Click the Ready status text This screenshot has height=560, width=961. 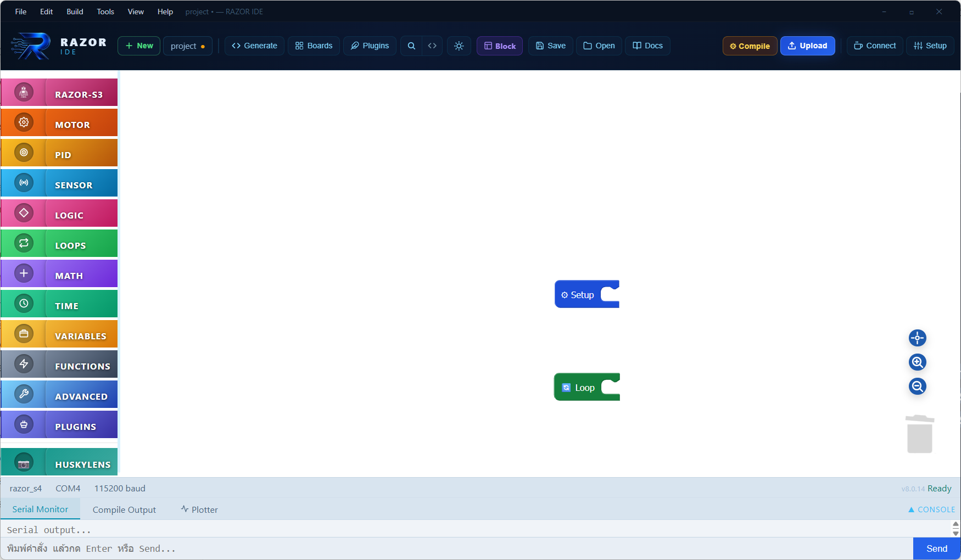pyautogui.click(x=939, y=488)
